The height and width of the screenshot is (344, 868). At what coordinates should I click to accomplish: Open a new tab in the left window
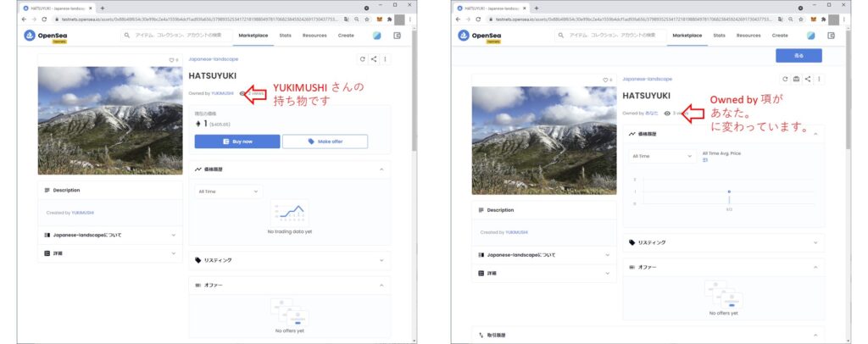tap(103, 8)
